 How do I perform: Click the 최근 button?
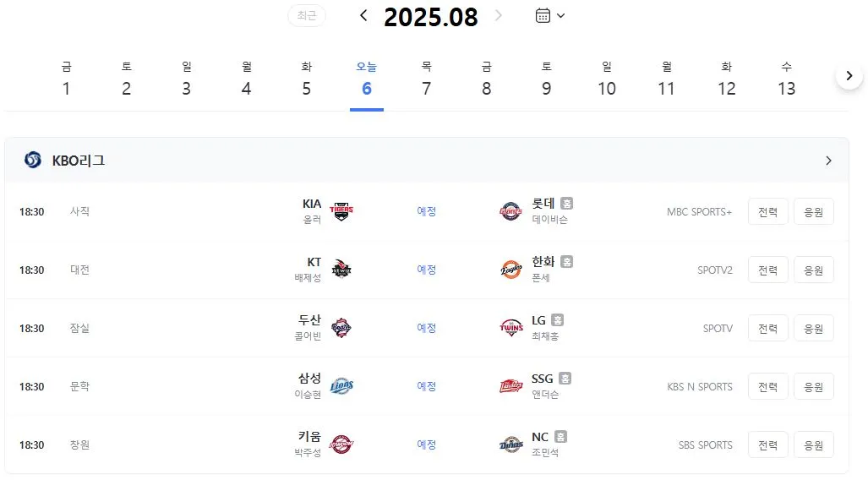pyautogui.click(x=307, y=15)
